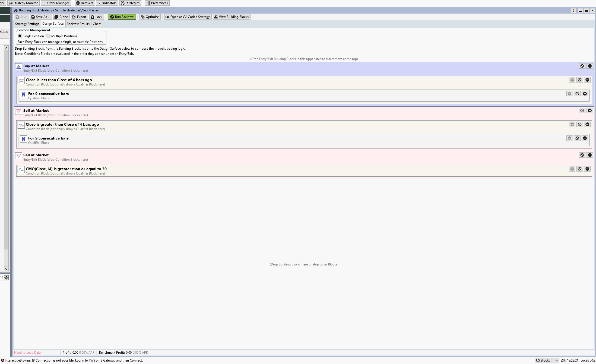Export the strategy
This screenshot has height=364, width=596.
tap(79, 17)
